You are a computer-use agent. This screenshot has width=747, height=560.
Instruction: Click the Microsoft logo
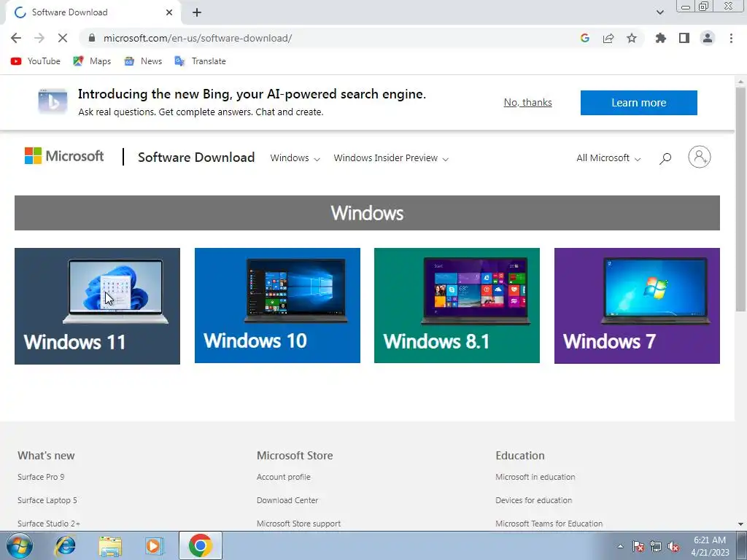coord(64,156)
